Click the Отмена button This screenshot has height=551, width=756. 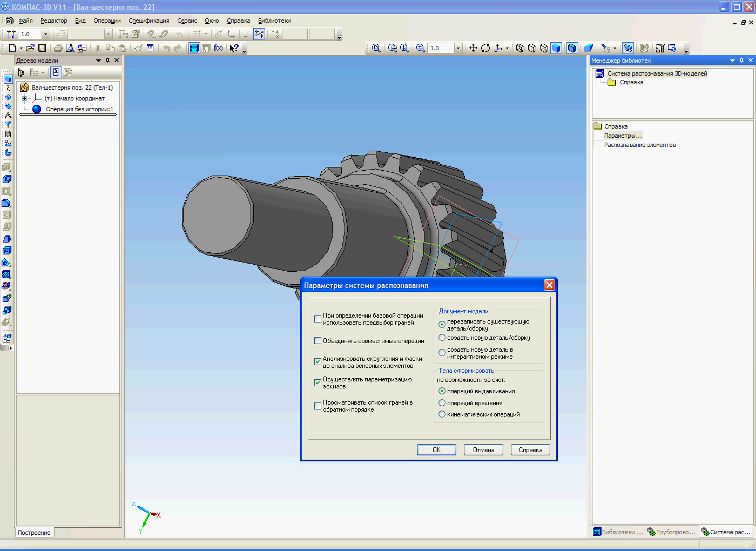pyautogui.click(x=483, y=450)
